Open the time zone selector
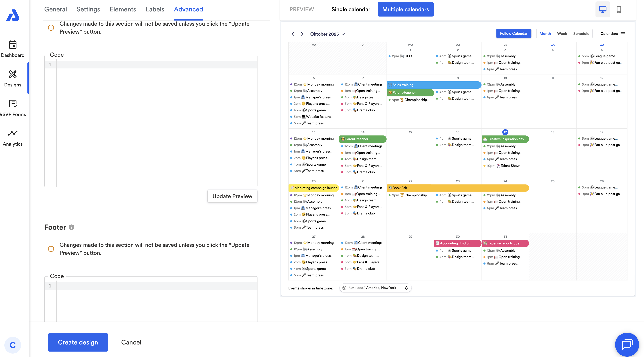 coord(375,288)
